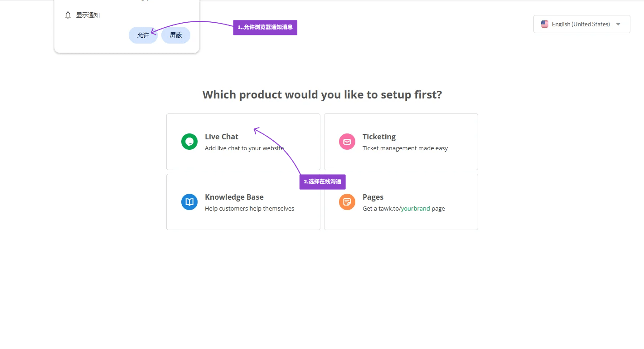This screenshot has height=349, width=644.
Task: Click the green Live Chat icon
Action: (x=189, y=142)
